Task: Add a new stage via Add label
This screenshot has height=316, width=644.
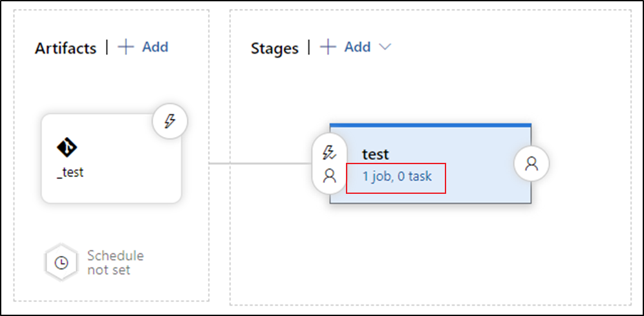Action: click(358, 47)
